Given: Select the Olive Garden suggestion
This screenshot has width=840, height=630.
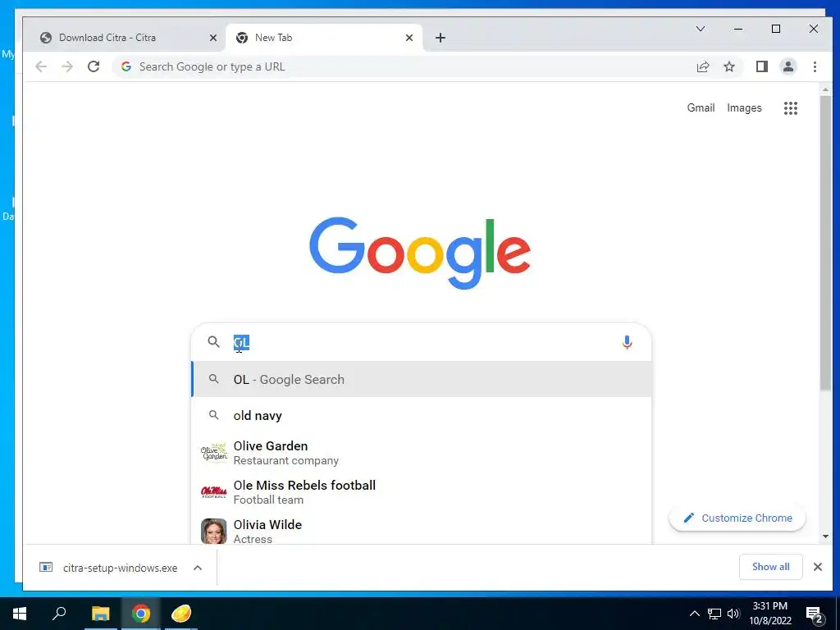Looking at the screenshot, I should (422, 453).
